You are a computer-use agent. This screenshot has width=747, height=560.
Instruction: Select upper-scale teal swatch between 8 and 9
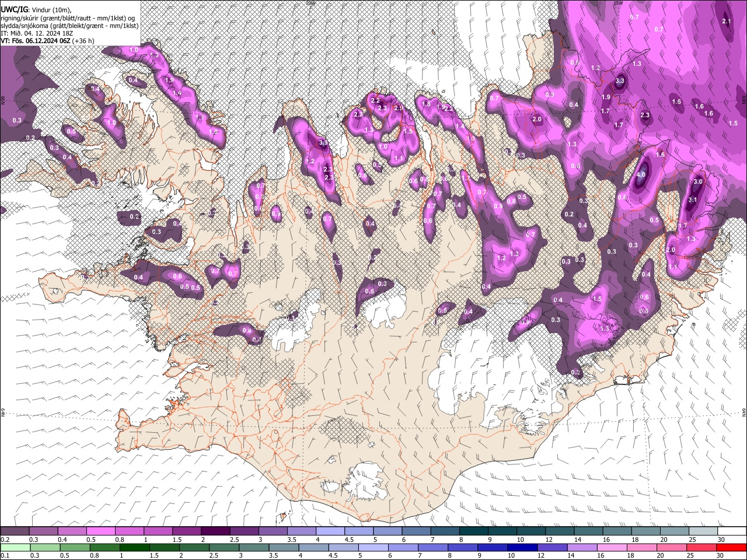point(474,531)
